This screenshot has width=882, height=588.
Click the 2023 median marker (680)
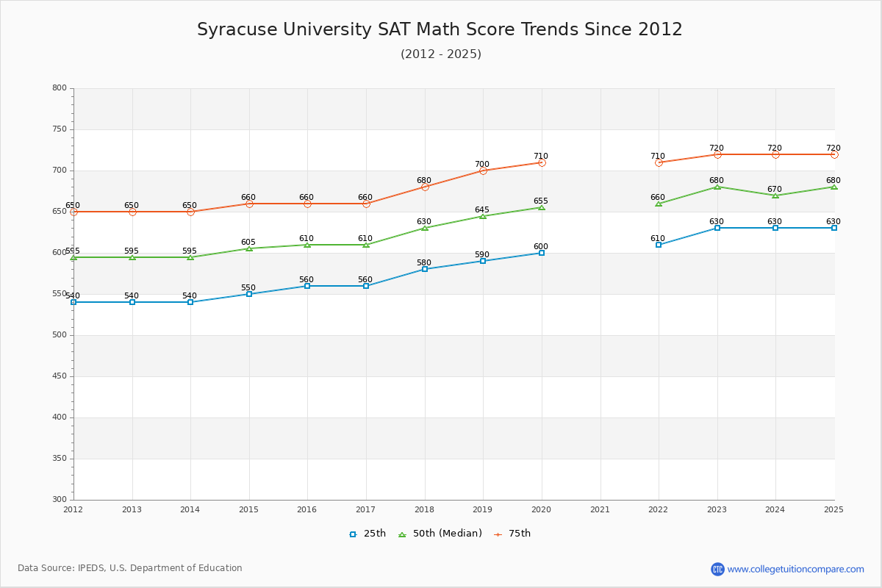(717, 187)
